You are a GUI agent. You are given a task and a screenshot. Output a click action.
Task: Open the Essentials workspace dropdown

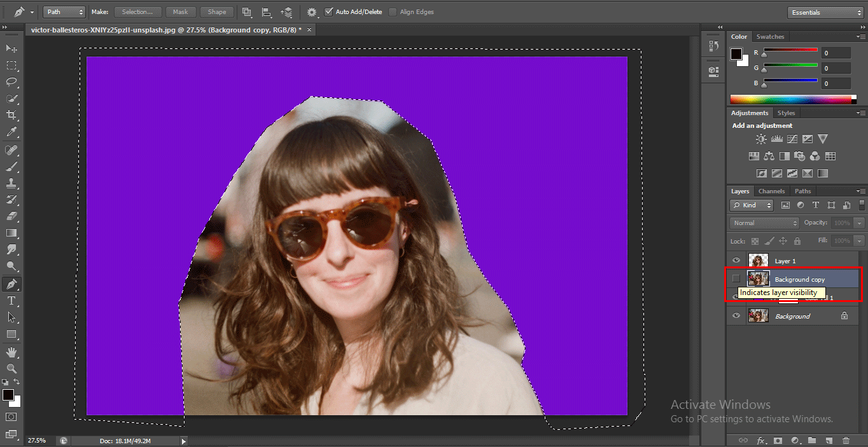click(x=824, y=12)
